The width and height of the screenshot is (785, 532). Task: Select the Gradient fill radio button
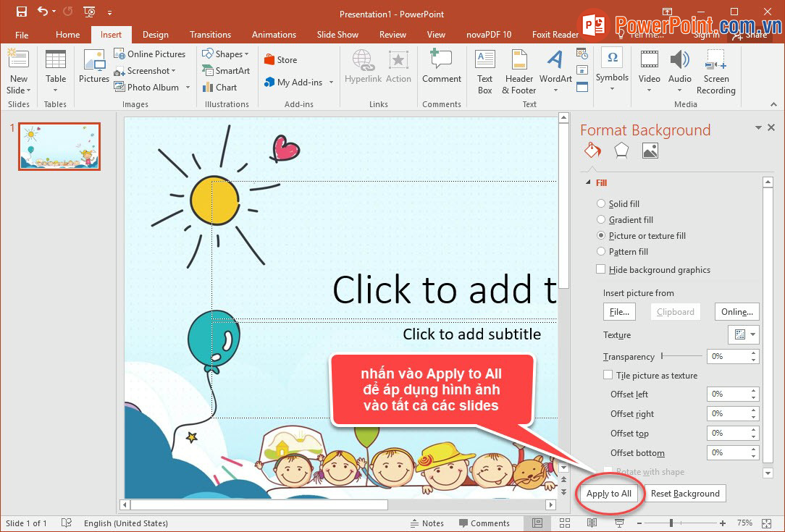pos(601,220)
